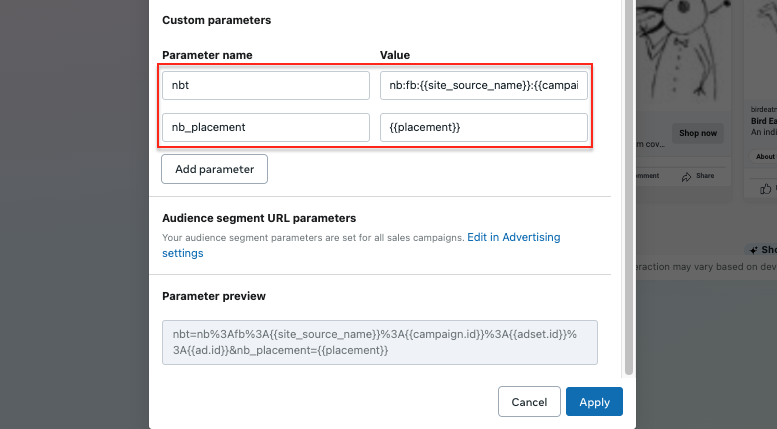
Task: Click the About button in preview card
Action: click(x=765, y=157)
